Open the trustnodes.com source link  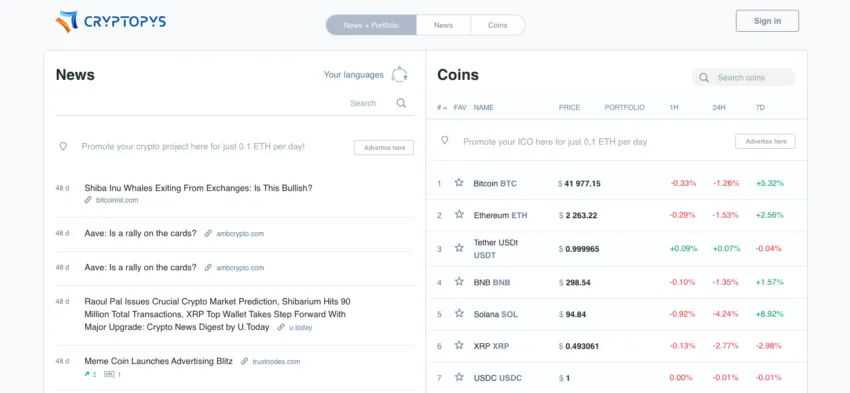276,361
